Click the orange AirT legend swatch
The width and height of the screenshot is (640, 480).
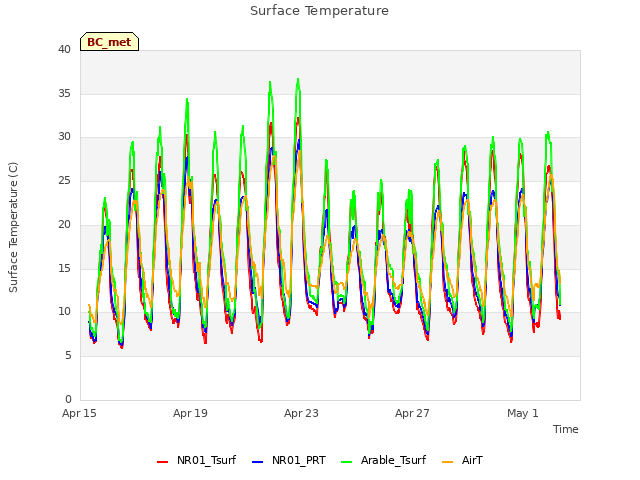pos(447,462)
